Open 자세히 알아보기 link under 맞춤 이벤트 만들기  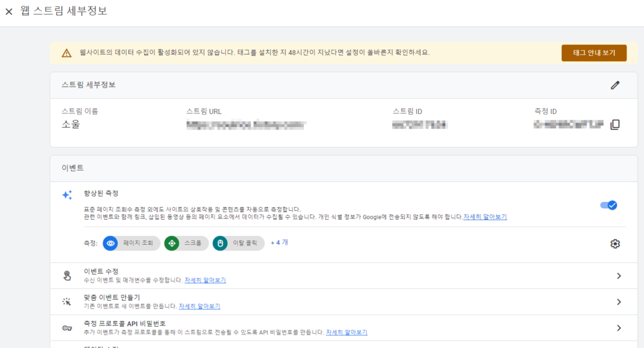199,306
